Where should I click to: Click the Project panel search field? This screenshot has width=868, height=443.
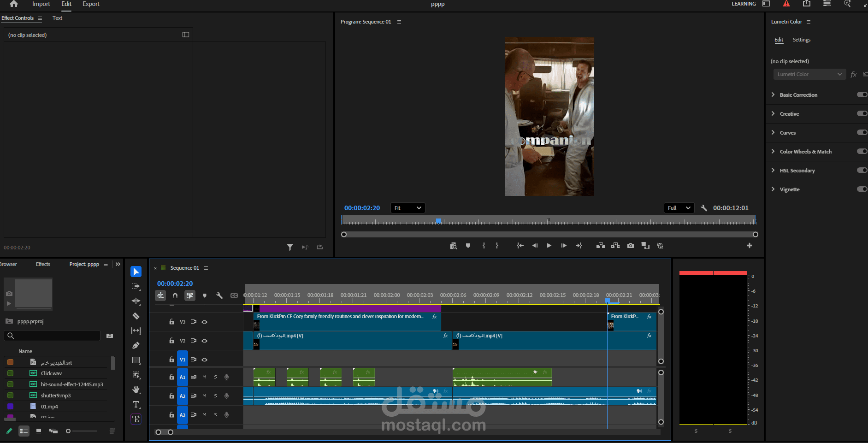coord(52,336)
